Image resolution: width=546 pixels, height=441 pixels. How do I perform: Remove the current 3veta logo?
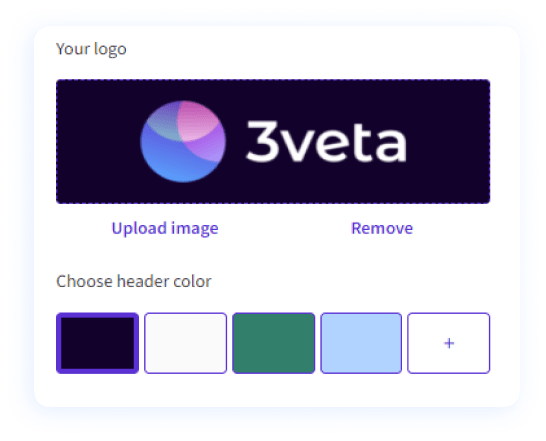[x=382, y=229]
